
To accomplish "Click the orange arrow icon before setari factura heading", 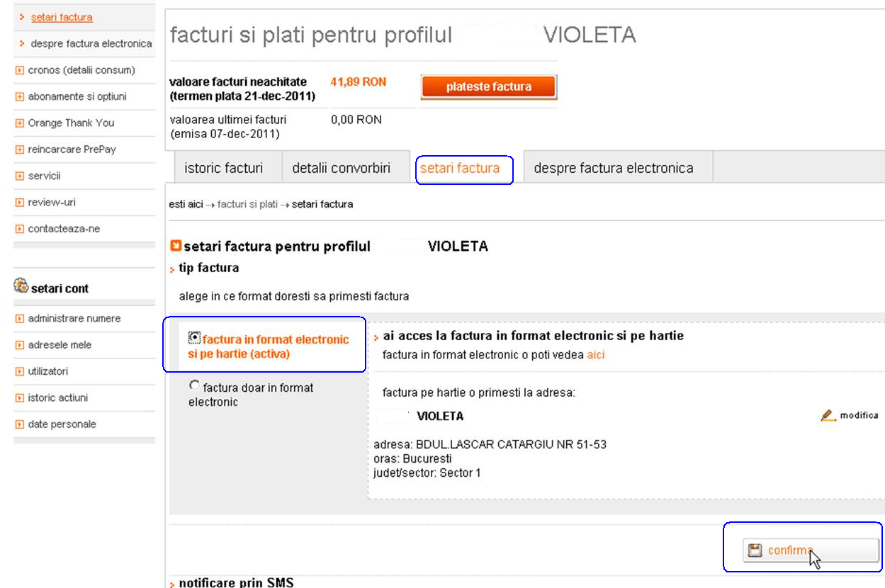I will click(176, 246).
